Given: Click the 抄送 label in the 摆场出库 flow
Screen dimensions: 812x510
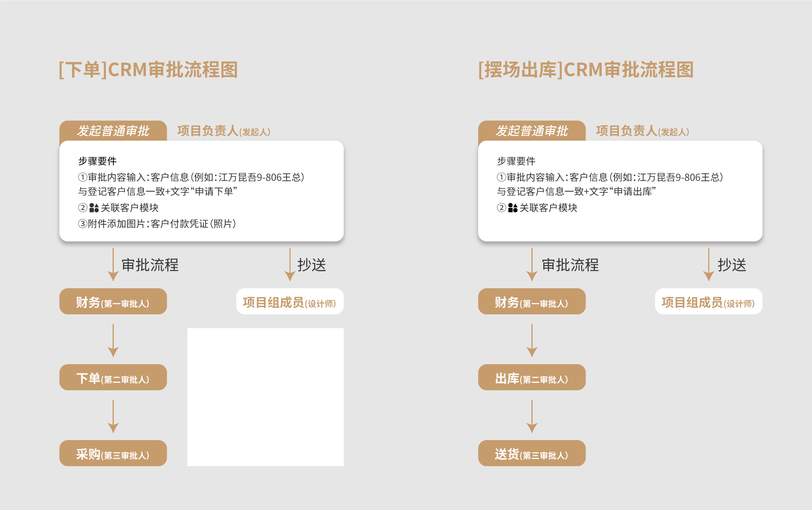Looking at the screenshot, I should (x=732, y=265).
